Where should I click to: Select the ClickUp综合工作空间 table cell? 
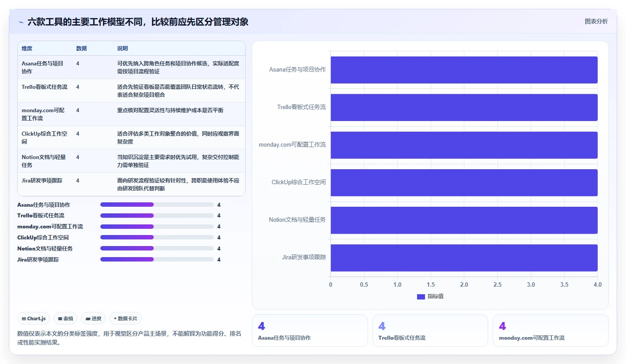[45, 137]
